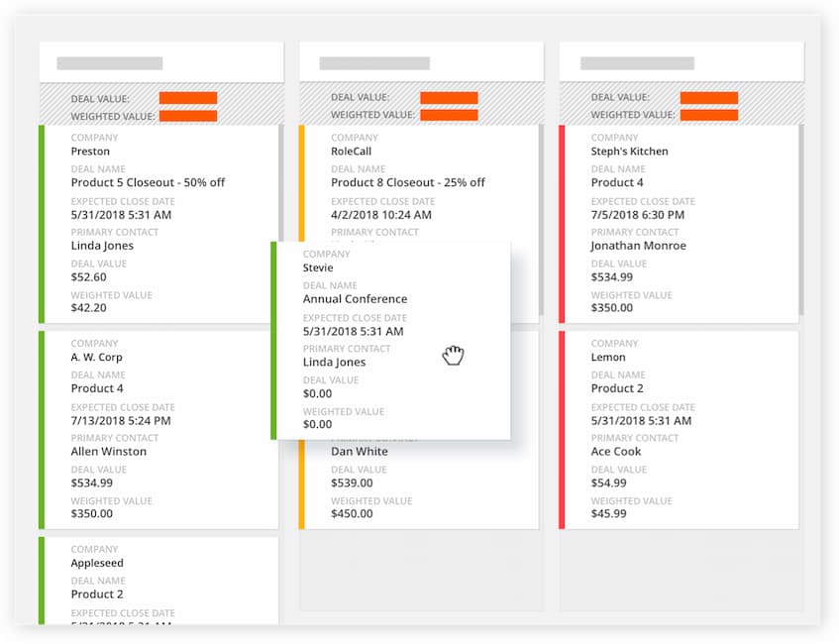
Task: Select the Preston company card
Action: [90, 151]
